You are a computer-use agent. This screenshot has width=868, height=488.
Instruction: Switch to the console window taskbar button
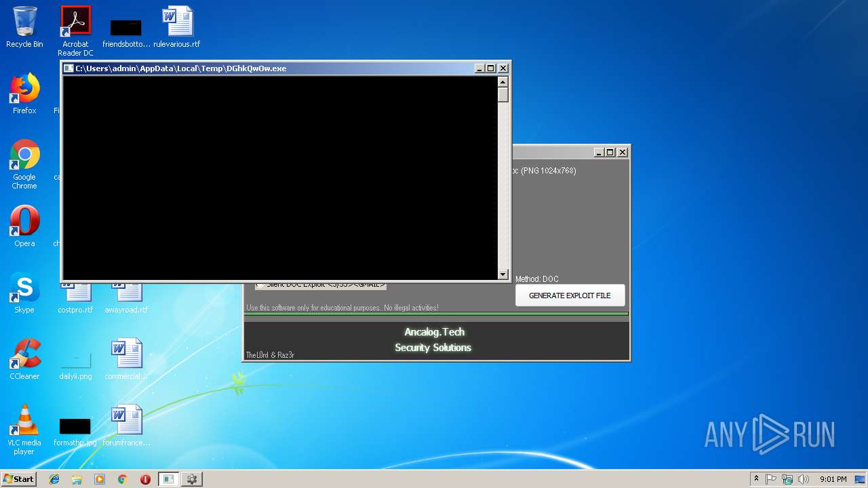pyautogui.click(x=168, y=479)
